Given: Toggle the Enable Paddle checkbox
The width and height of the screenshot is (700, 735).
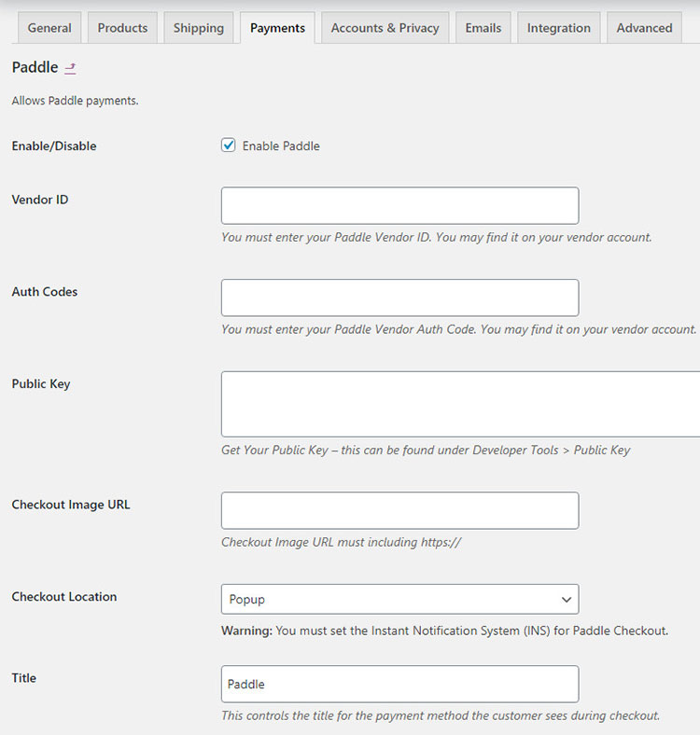Looking at the screenshot, I should (229, 146).
